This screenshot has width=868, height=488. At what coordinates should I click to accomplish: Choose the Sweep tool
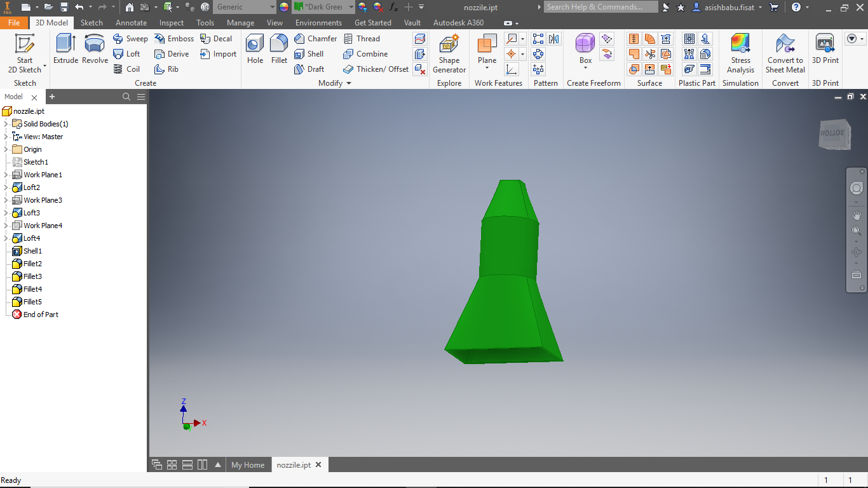[x=130, y=39]
